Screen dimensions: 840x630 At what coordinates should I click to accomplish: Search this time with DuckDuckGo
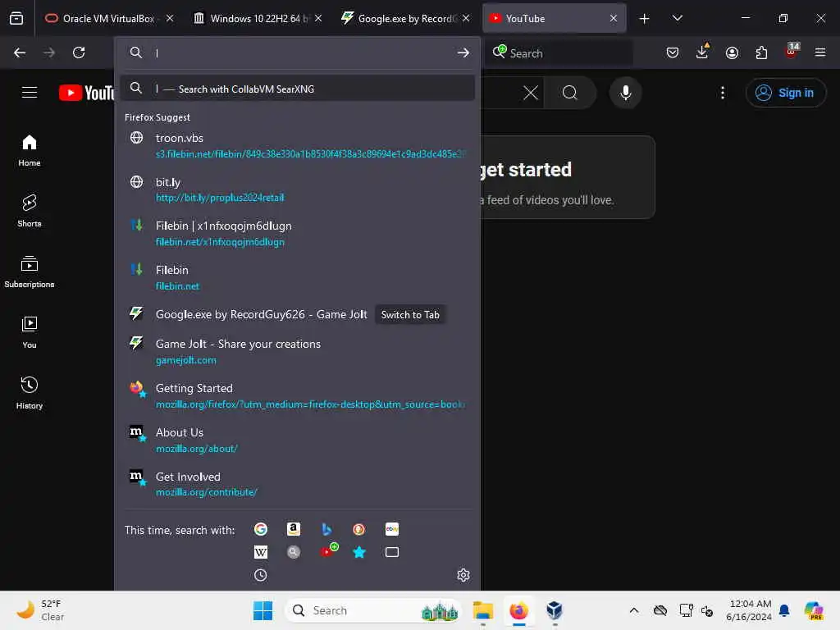click(359, 529)
